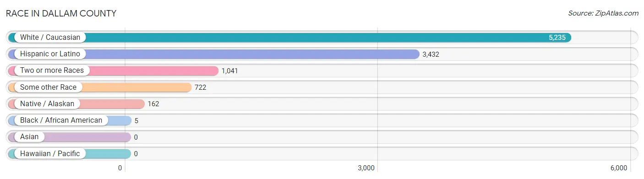Open the Source: ZipAtlas.com link

(x=603, y=13)
